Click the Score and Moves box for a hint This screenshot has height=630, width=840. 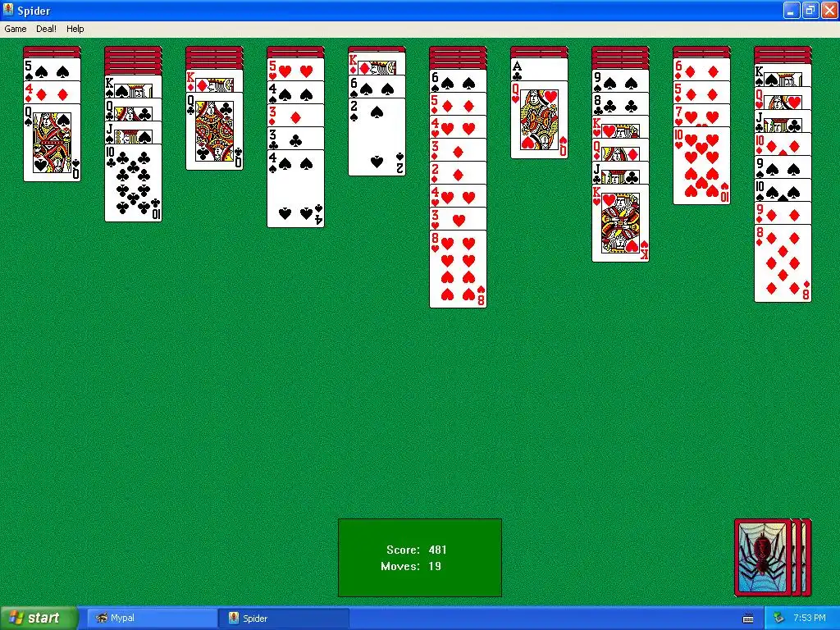click(420, 558)
